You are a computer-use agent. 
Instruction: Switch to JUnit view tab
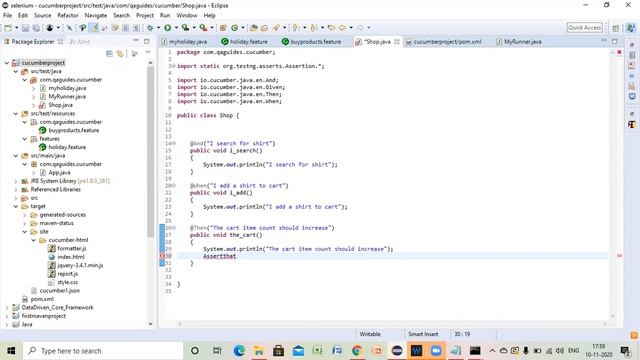point(80,42)
